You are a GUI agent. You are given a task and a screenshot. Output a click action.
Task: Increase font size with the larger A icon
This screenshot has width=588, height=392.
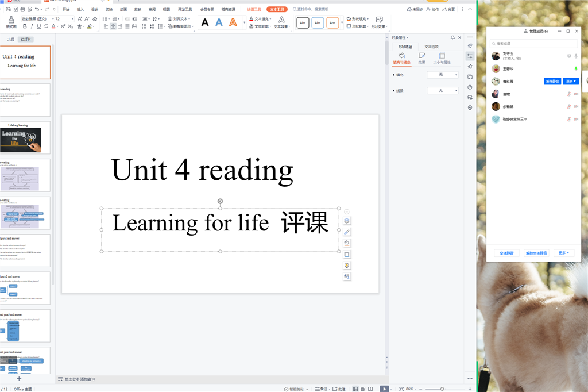[80, 19]
